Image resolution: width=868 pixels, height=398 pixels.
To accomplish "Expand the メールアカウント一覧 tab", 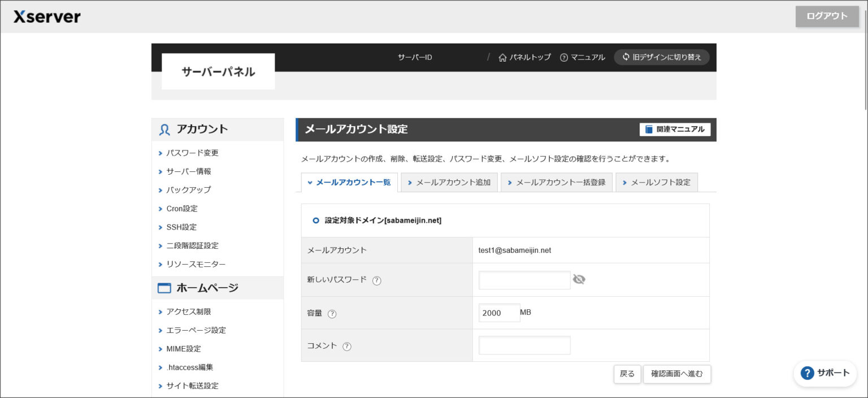I will [349, 183].
